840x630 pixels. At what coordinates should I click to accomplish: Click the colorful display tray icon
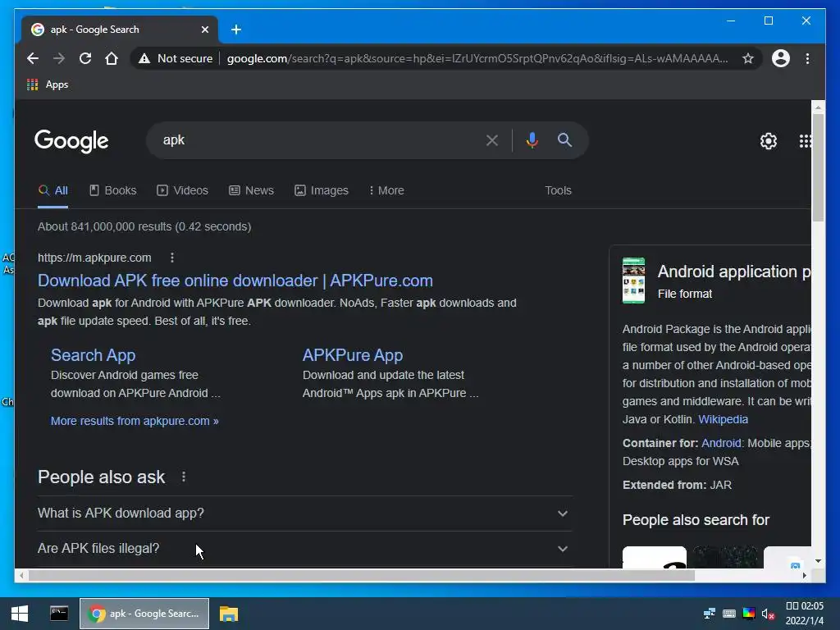point(749,614)
